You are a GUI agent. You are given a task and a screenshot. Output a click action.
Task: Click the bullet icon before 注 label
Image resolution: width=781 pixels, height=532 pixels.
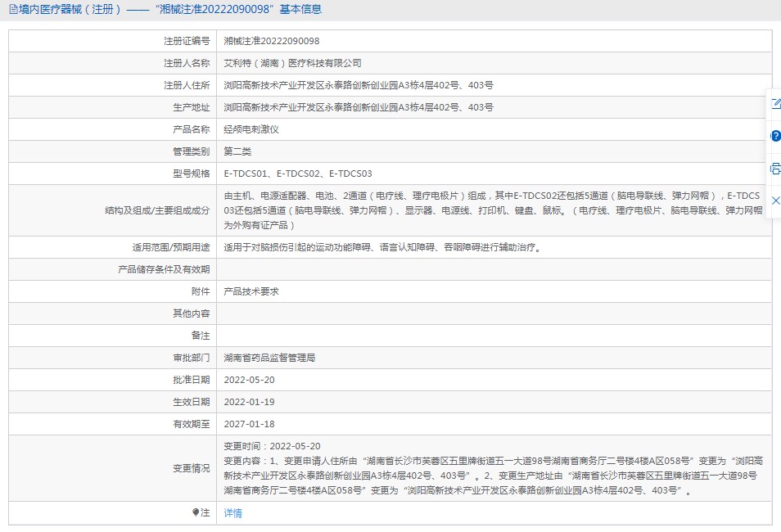196,512
